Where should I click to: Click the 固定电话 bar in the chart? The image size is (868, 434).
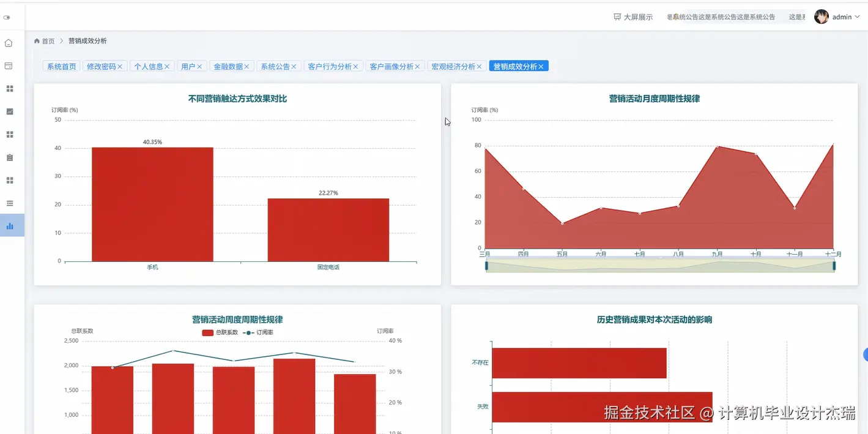click(328, 230)
